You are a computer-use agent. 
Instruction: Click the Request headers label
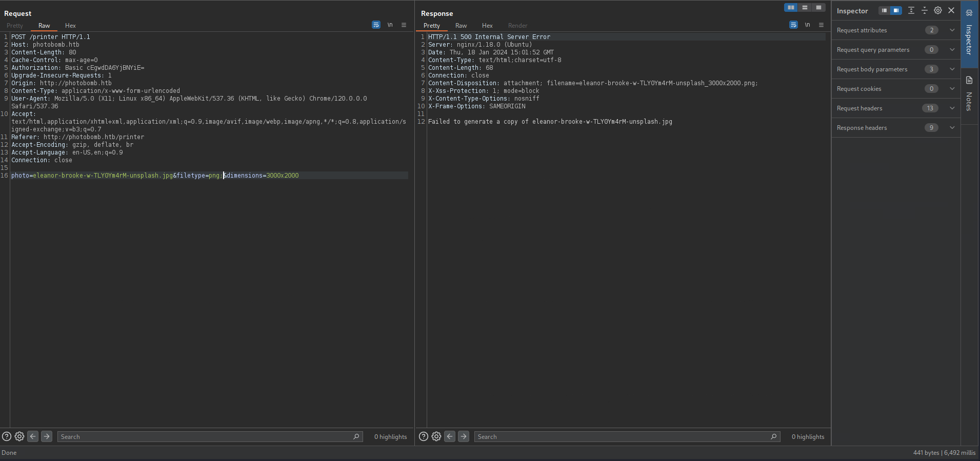point(859,108)
